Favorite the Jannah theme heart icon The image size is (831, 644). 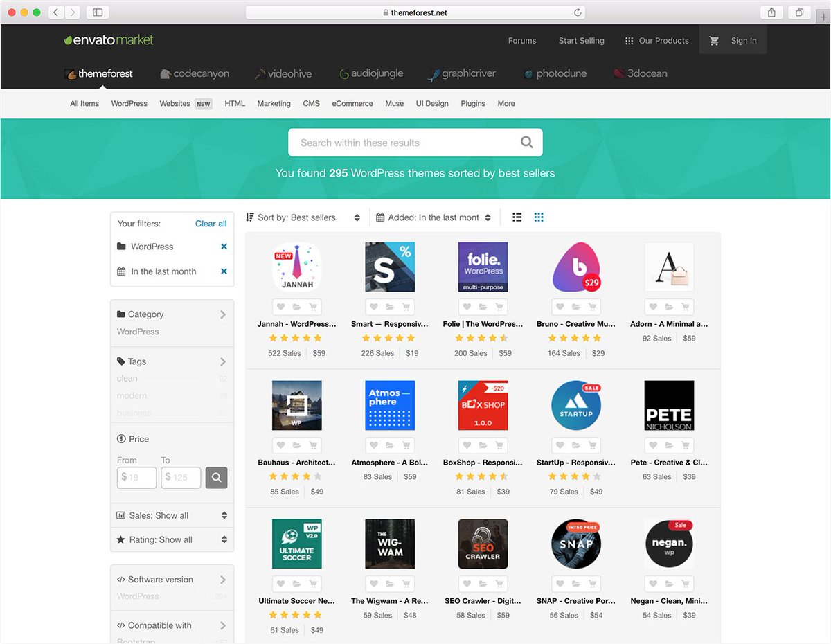(280, 307)
